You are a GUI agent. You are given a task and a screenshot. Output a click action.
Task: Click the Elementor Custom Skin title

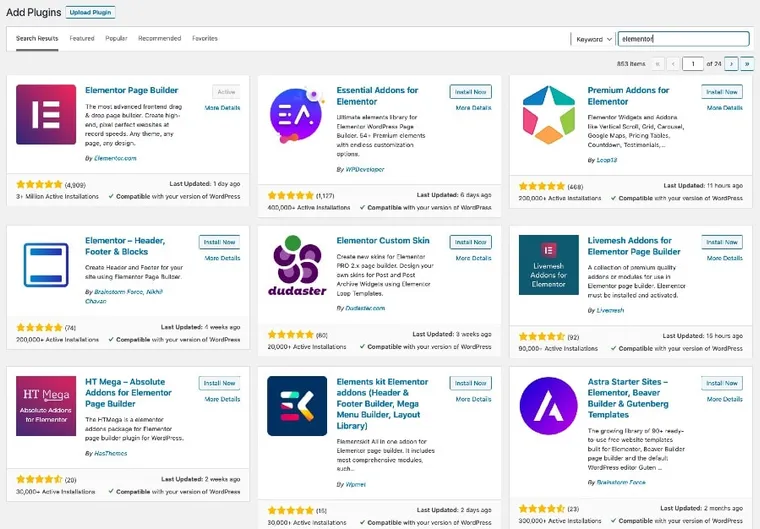[383, 240]
